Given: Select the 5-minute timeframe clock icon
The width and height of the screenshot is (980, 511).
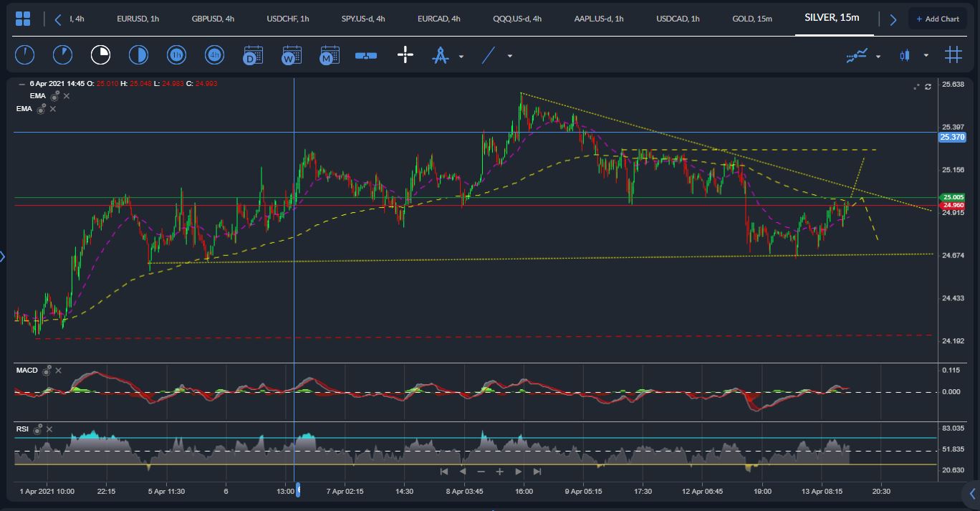Looking at the screenshot, I should click(x=62, y=55).
